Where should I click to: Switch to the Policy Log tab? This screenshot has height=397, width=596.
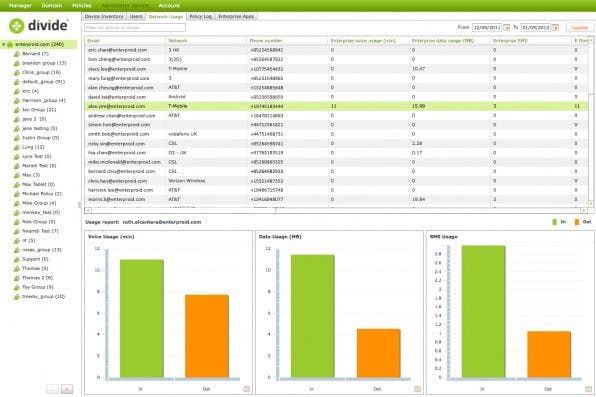point(200,16)
